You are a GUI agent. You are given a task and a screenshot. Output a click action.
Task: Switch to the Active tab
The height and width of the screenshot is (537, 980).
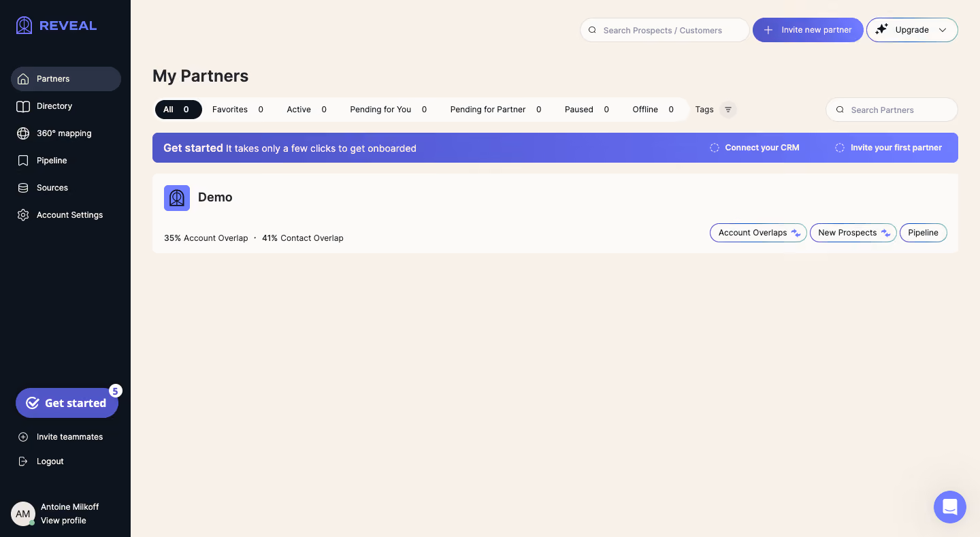point(306,110)
